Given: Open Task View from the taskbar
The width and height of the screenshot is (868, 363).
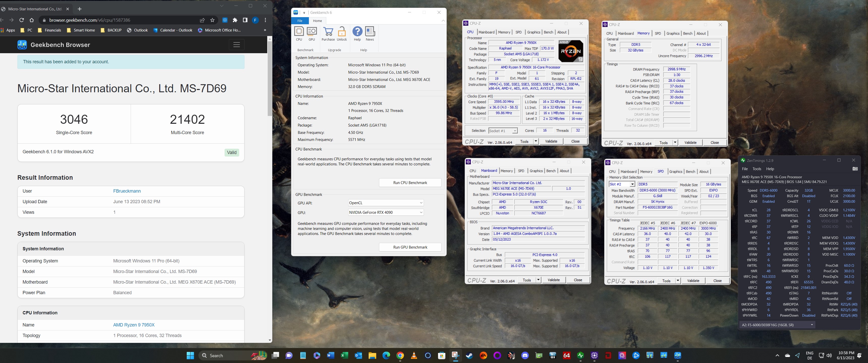Looking at the screenshot, I should pos(275,355).
